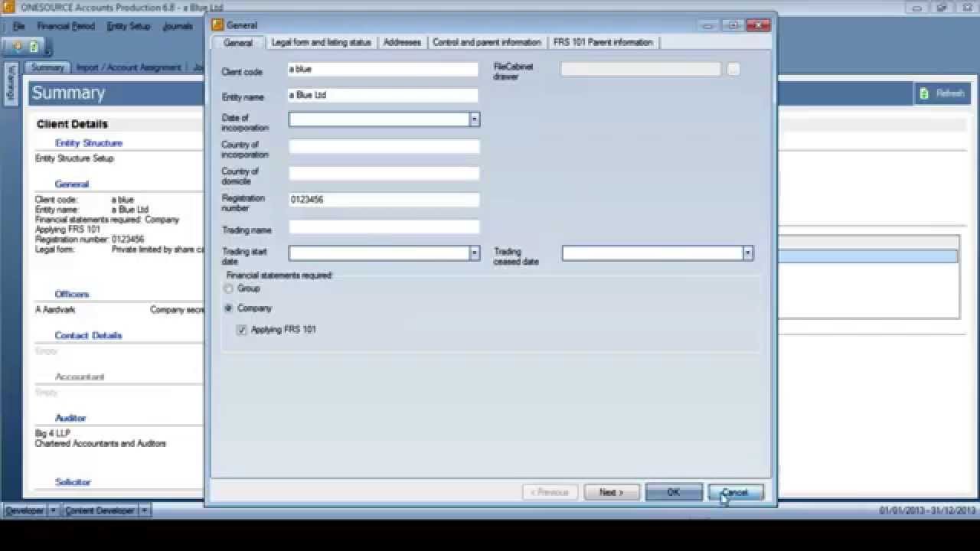Expand the Content Developer dropdown arrow

145,510
